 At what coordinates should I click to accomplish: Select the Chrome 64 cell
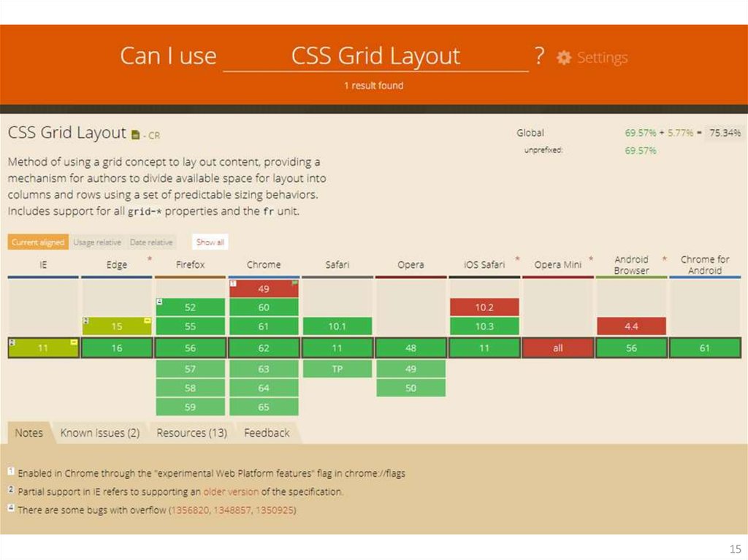(264, 388)
